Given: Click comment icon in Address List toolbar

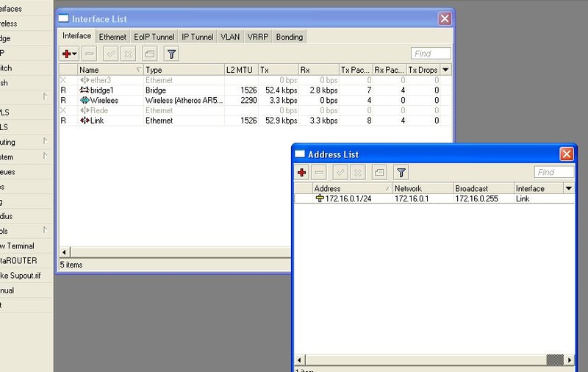Looking at the screenshot, I should [x=379, y=173].
